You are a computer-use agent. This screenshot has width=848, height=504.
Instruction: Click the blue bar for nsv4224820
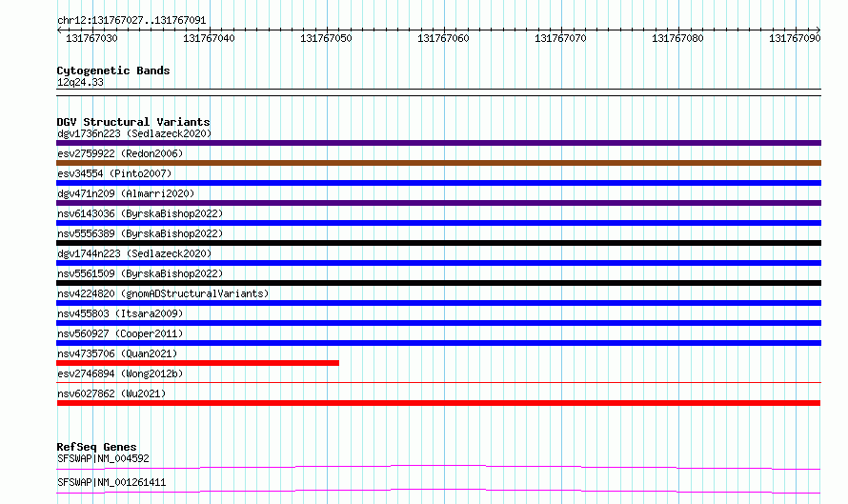click(x=438, y=303)
